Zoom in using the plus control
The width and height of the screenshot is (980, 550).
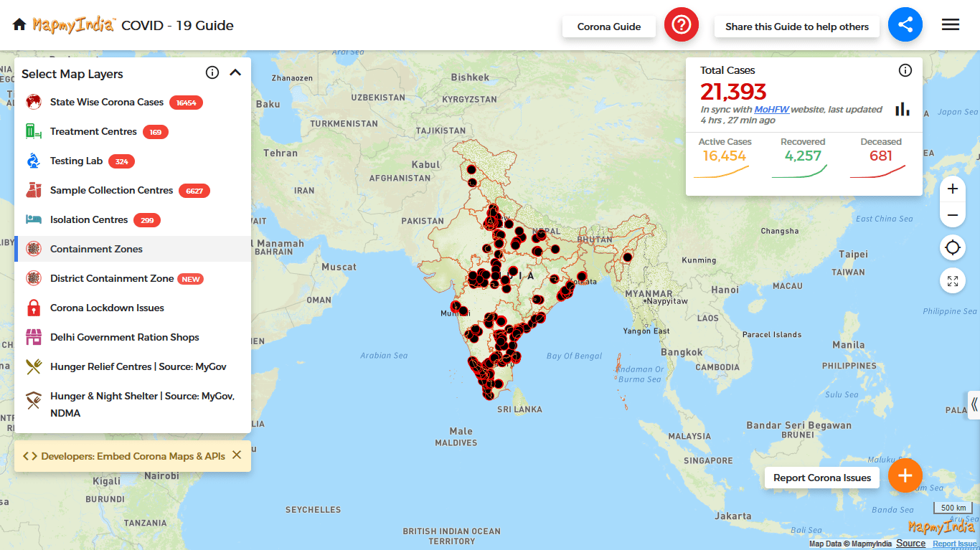(x=952, y=189)
